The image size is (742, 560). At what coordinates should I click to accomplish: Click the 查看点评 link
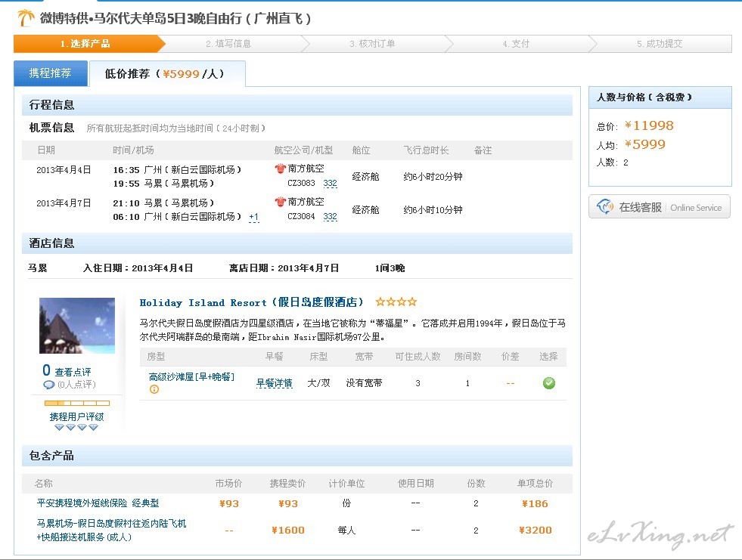(73, 373)
